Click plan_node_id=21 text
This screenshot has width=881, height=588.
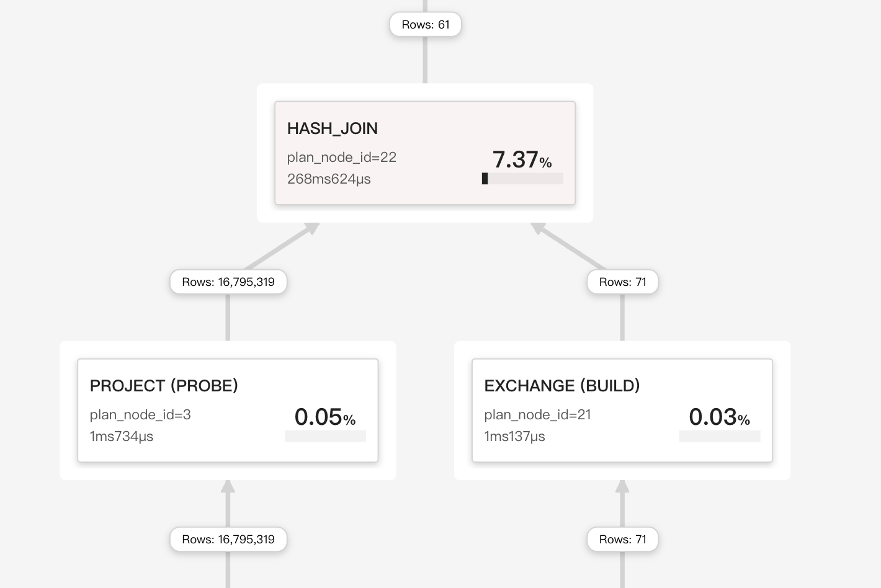click(537, 415)
